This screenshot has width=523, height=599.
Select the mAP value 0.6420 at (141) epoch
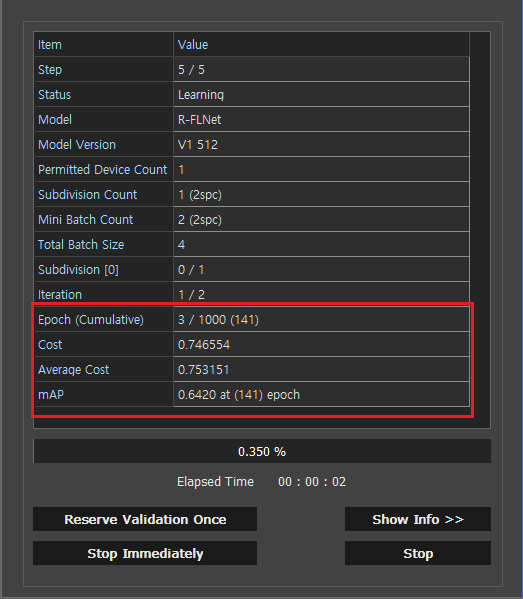(321, 395)
